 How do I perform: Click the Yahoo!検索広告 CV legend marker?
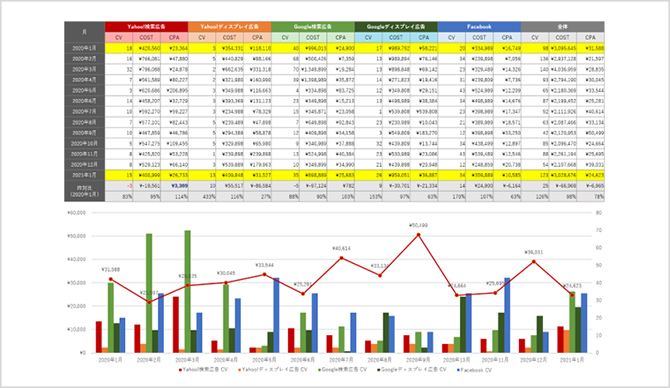pos(180,370)
